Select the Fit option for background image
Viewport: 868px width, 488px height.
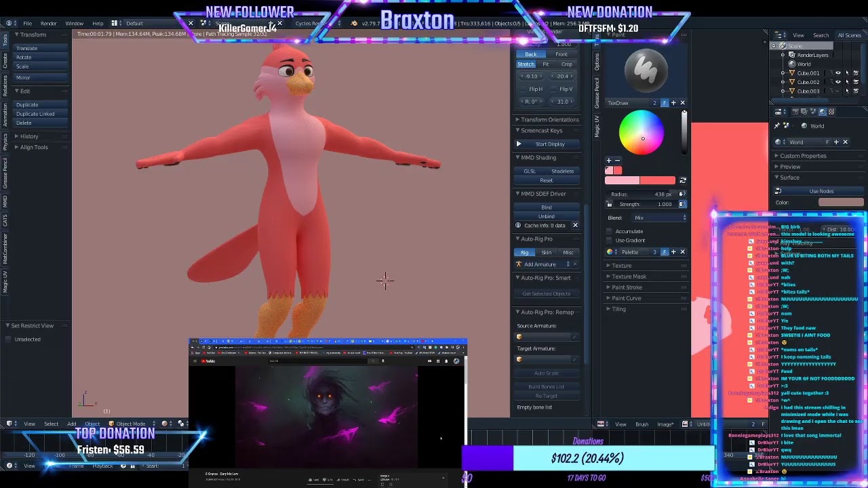(546, 64)
